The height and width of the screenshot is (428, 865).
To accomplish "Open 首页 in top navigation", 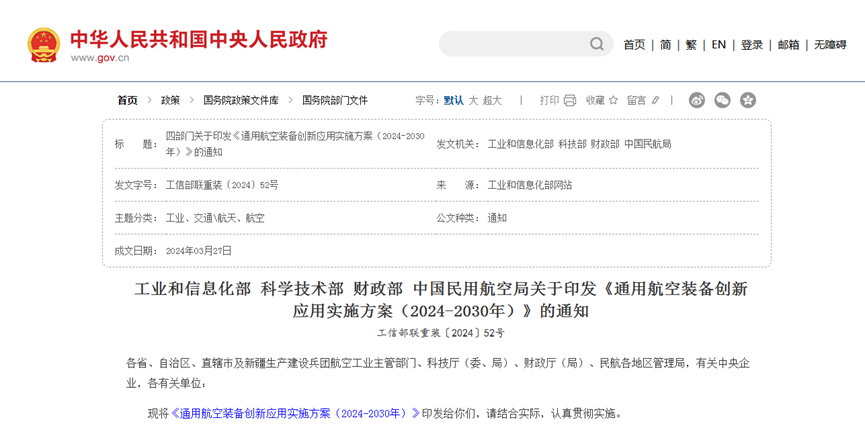I will pos(634,44).
